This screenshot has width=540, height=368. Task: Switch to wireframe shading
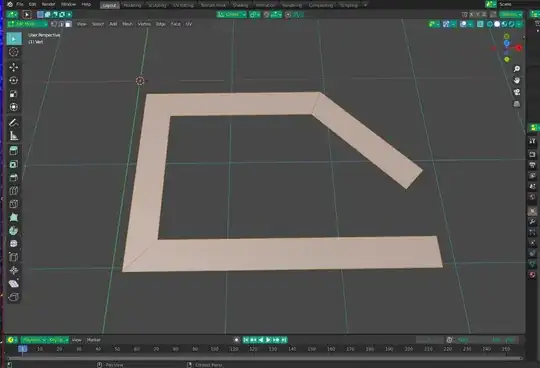[489, 24]
